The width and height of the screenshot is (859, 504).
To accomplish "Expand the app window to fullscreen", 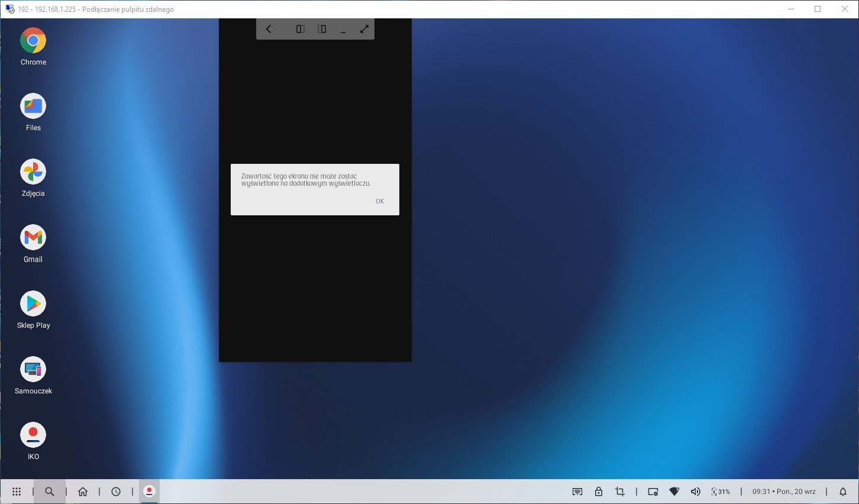I will click(364, 29).
